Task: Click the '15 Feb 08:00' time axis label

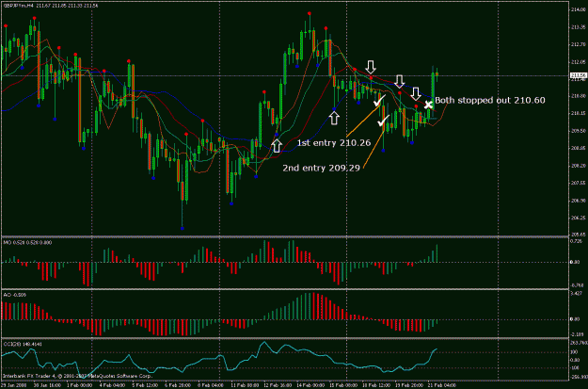Action: 342,385
